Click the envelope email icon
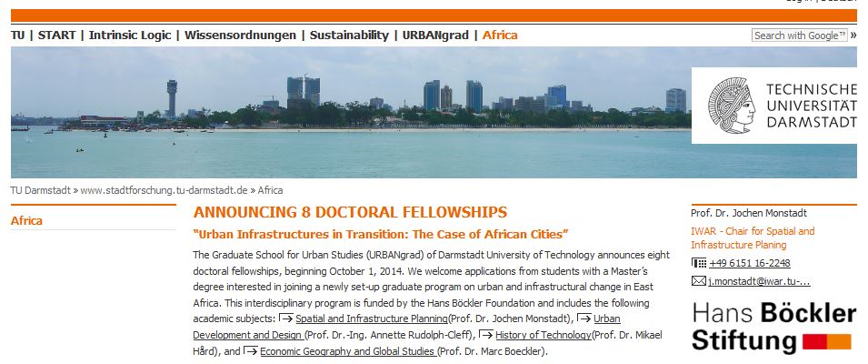This screenshot has width=868, height=364. click(x=698, y=281)
